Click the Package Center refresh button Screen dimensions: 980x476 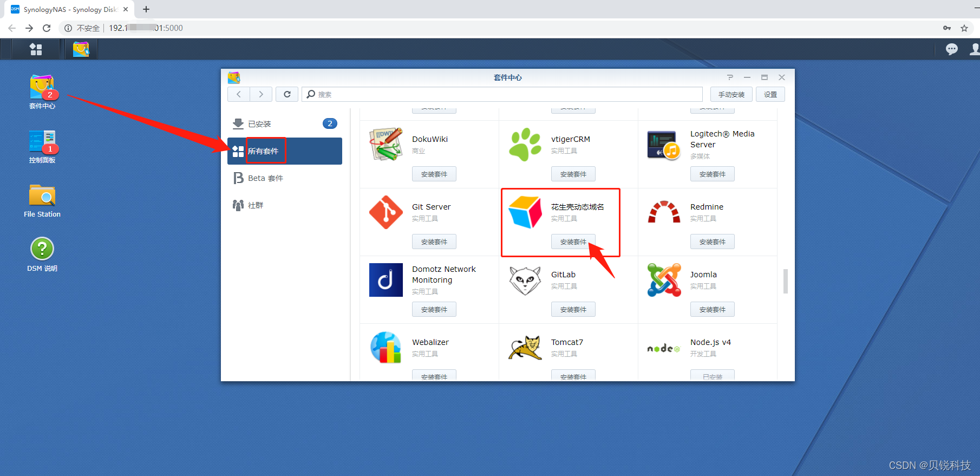(287, 94)
